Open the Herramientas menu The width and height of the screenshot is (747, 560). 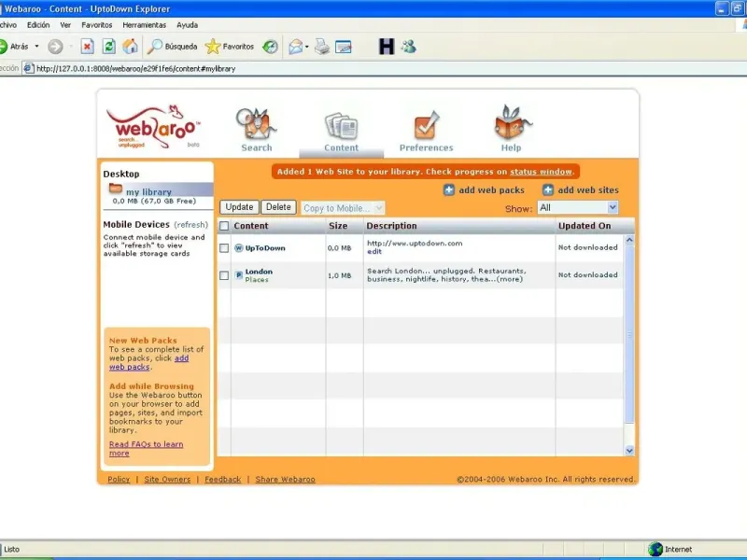pyautogui.click(x=145, y=25)
